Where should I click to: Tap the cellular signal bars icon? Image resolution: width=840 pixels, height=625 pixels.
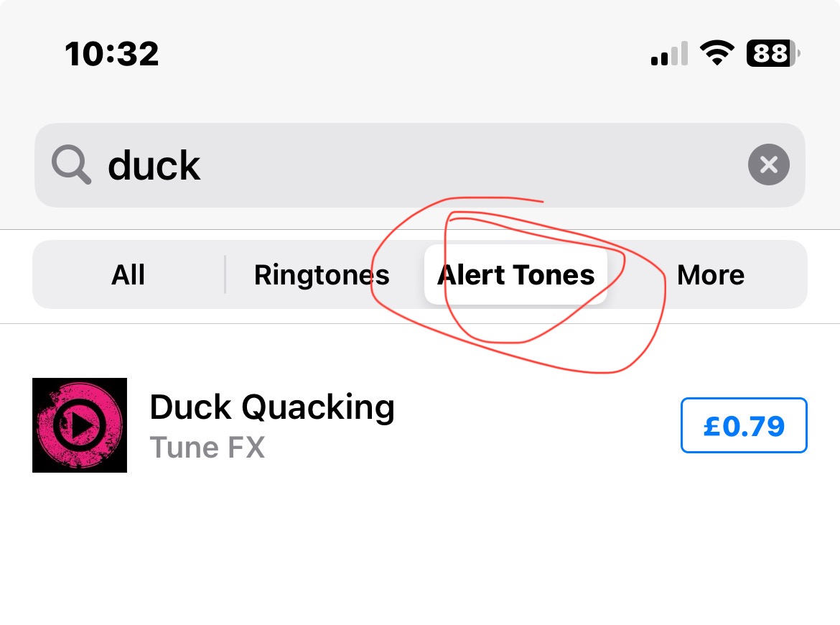[669, 55]
